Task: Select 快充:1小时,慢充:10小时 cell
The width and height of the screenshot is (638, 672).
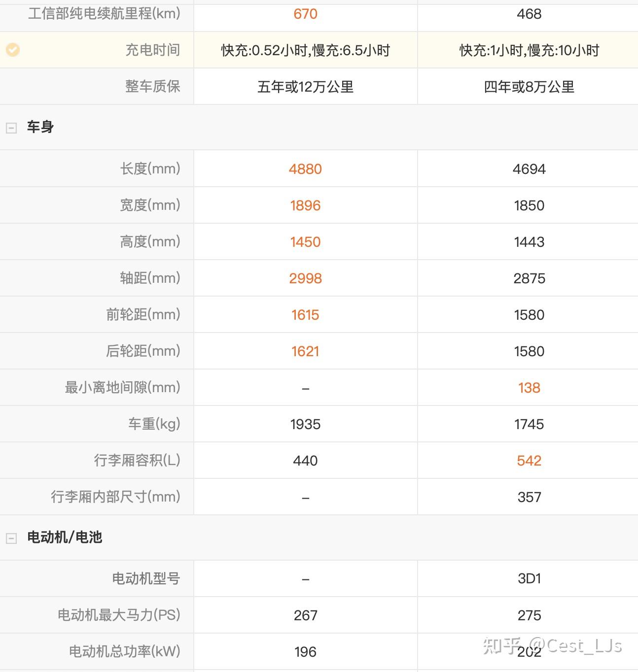Action: [x=529, y=50]
